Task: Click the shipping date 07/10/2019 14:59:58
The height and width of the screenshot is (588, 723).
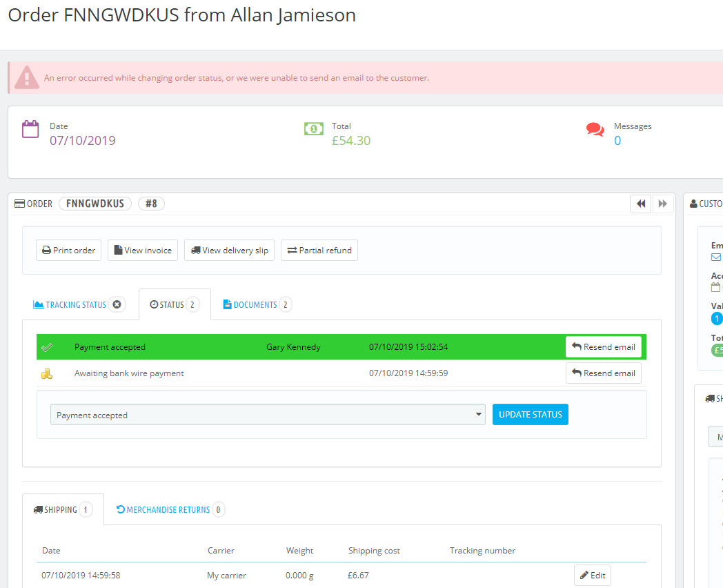Action: click(x=81, y=575)
